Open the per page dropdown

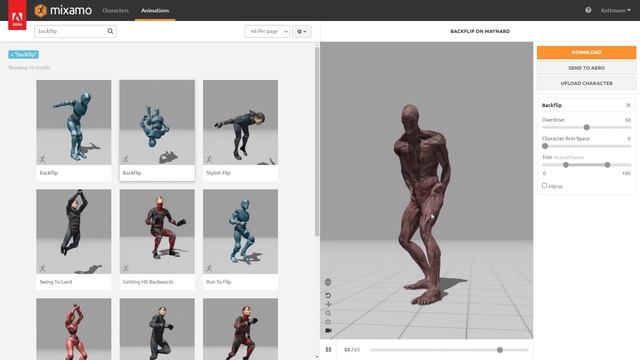[267, 31]
